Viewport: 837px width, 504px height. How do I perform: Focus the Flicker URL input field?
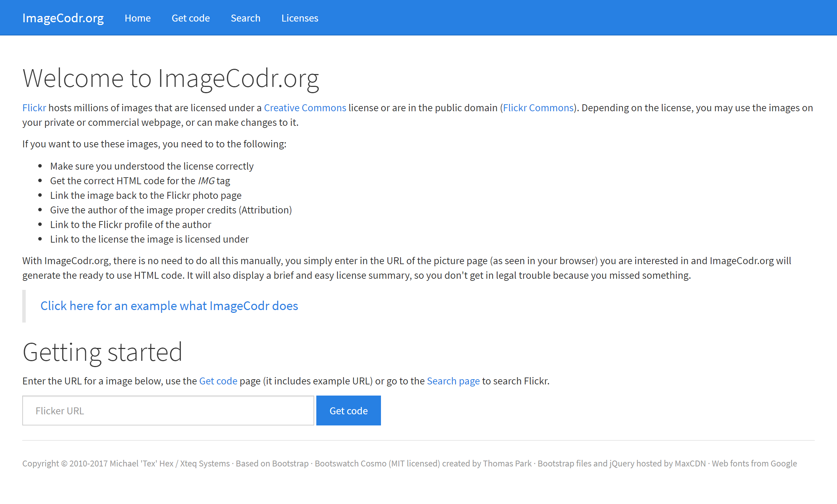point(168,410)
